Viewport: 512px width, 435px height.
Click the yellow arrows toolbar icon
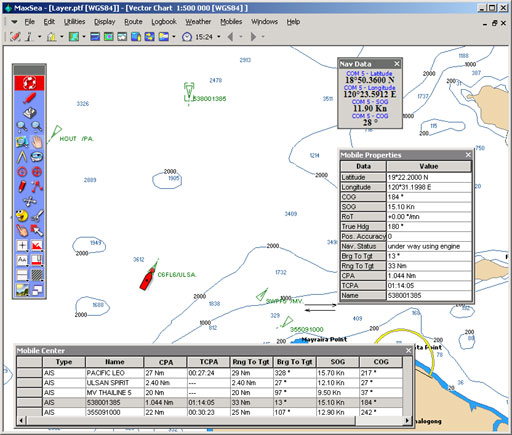149,36
